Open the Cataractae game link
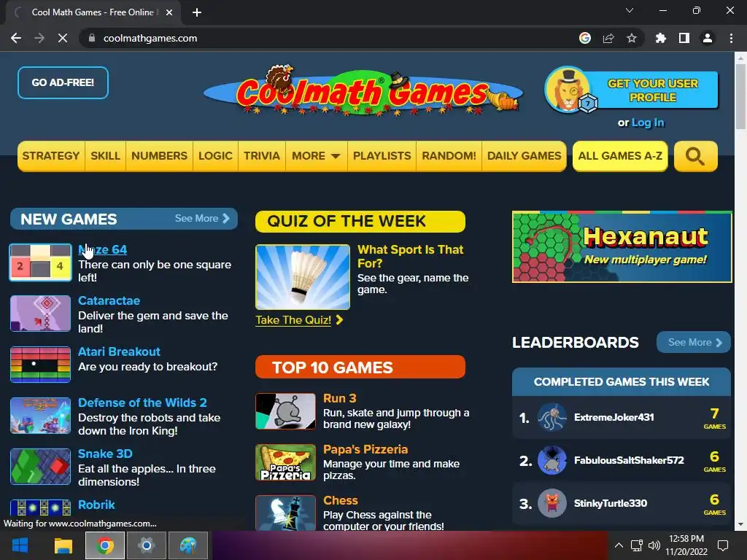The image size is (747, 560). point(109,301)
